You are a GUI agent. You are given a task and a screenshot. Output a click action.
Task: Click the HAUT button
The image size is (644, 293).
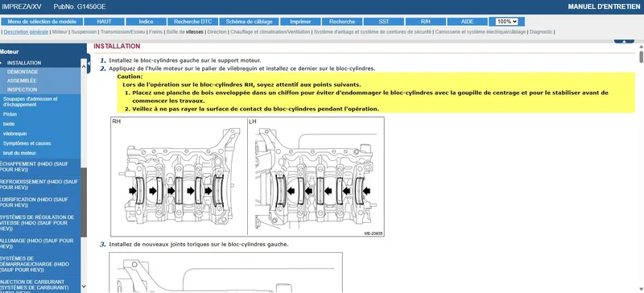pos(104,22)
